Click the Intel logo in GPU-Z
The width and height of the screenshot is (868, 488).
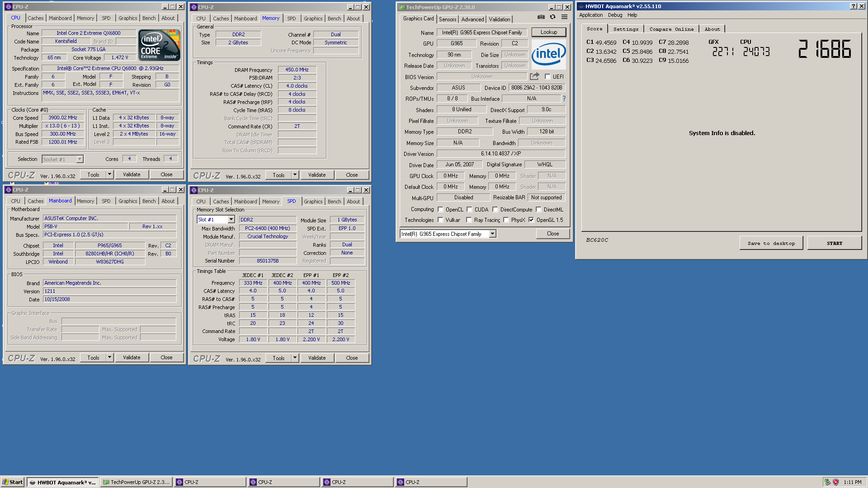(x=548, y=54)
